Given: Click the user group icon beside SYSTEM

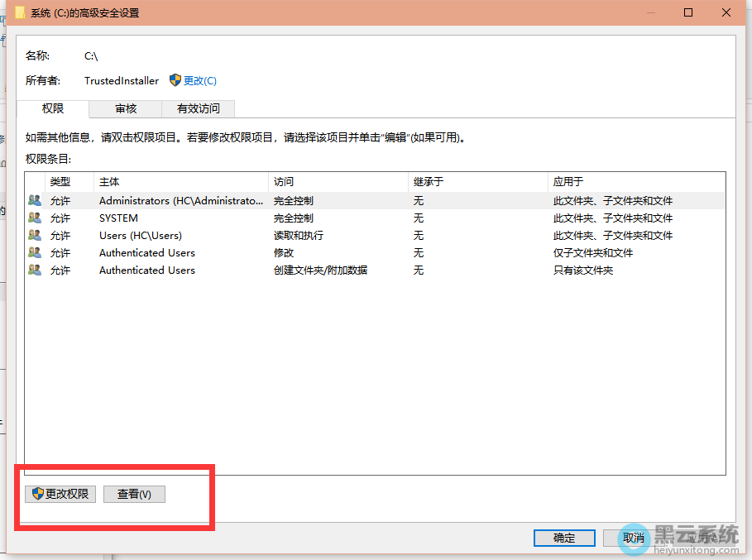Looking at the screenshot, I should click(x=35, y=218).
